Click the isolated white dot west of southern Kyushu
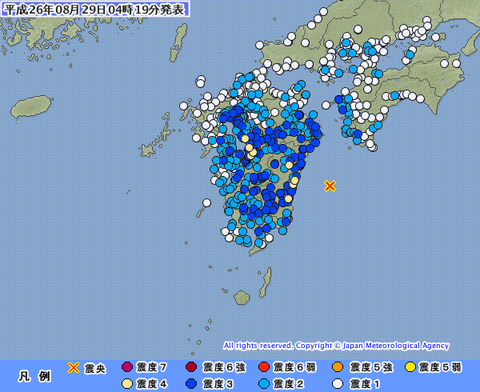480x392 pixels. pos(207,202)
